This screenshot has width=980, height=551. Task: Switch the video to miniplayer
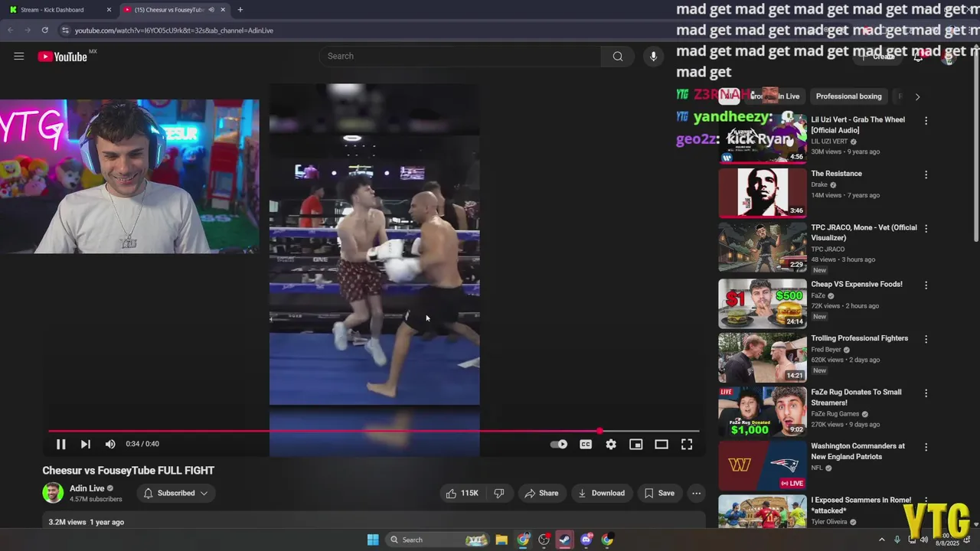[x=636, y=444]
